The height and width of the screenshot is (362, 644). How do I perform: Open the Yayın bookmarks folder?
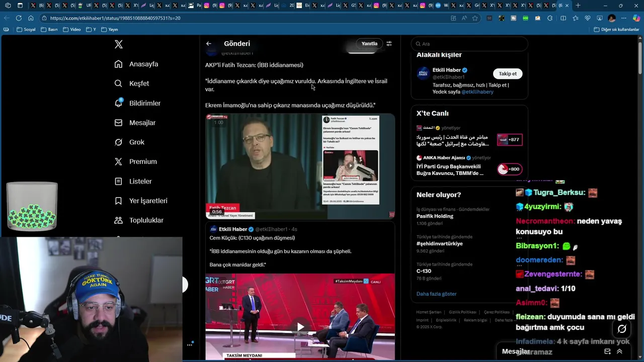coord(109,30)
